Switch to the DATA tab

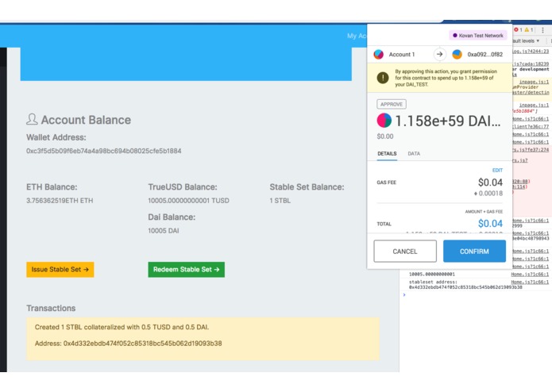click(x=414, y=154)
